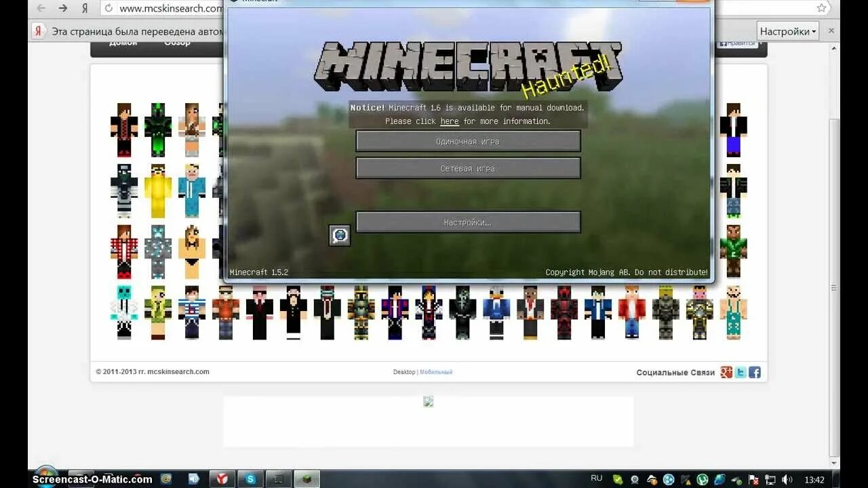Reload the page in the address bar
The image size is (868, 488).
(108, 8)
